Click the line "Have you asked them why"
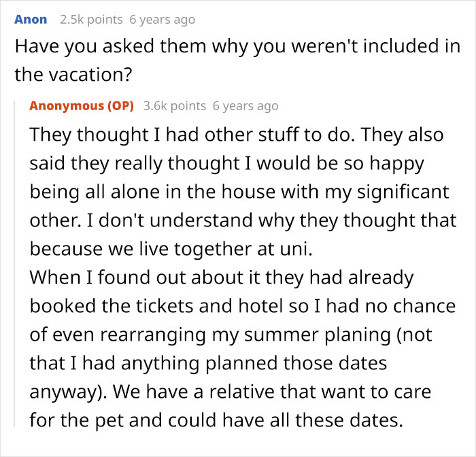Image resolution: width=476 pixels, height=457 pixels. [x=237, y=46]
